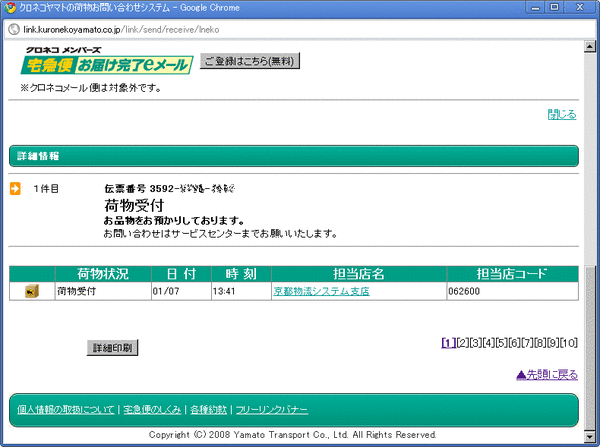The image size is (600, 447).
Task: Open 個人情報の取扱について link
Action: 66,410
